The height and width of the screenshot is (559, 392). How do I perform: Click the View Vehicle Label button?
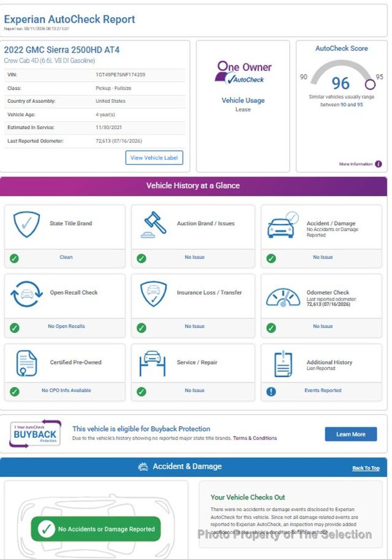coord(154,157)
